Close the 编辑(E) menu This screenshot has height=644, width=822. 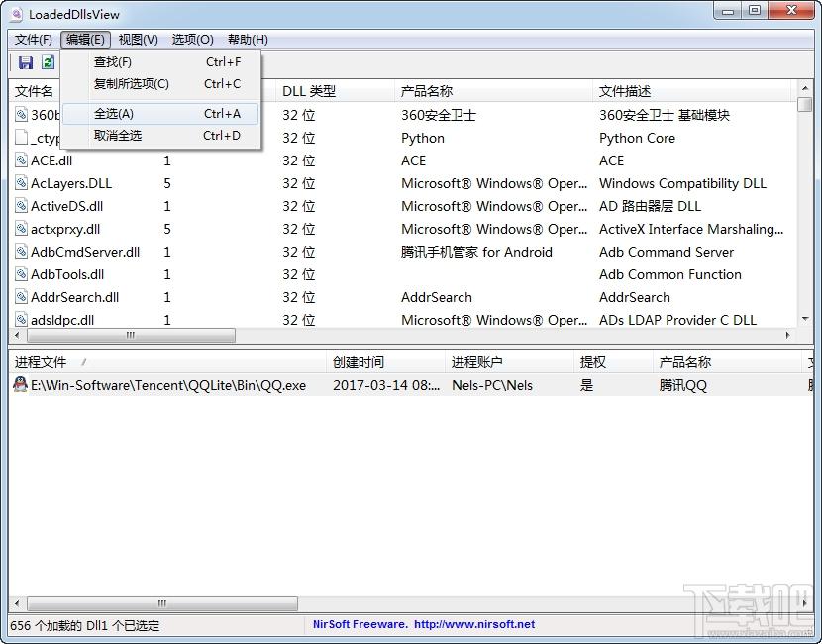[x=85, y=40]
